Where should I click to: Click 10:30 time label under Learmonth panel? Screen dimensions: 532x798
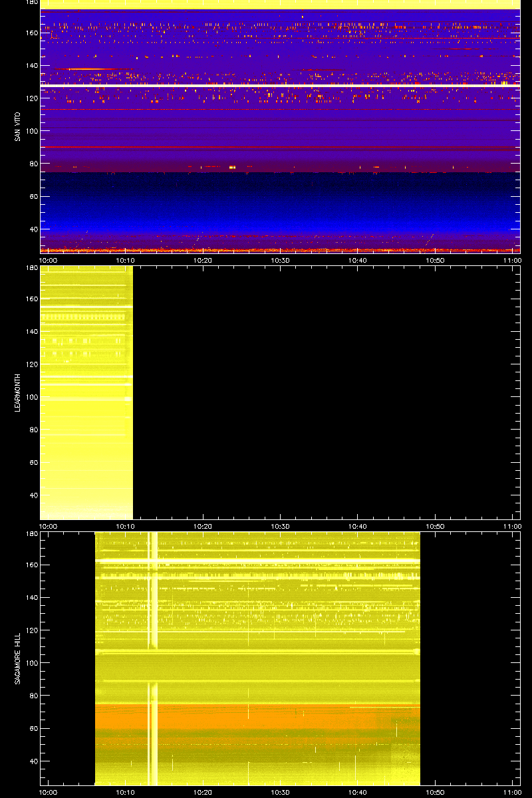281,527
